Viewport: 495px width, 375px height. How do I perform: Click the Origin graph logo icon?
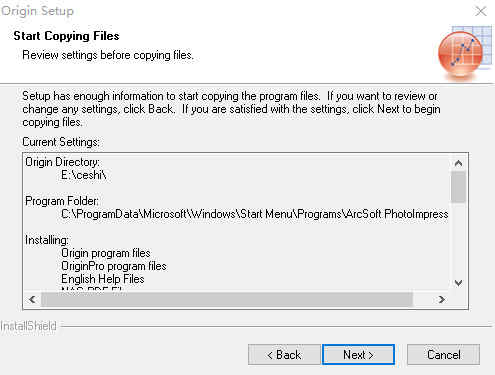coord(465,53)
